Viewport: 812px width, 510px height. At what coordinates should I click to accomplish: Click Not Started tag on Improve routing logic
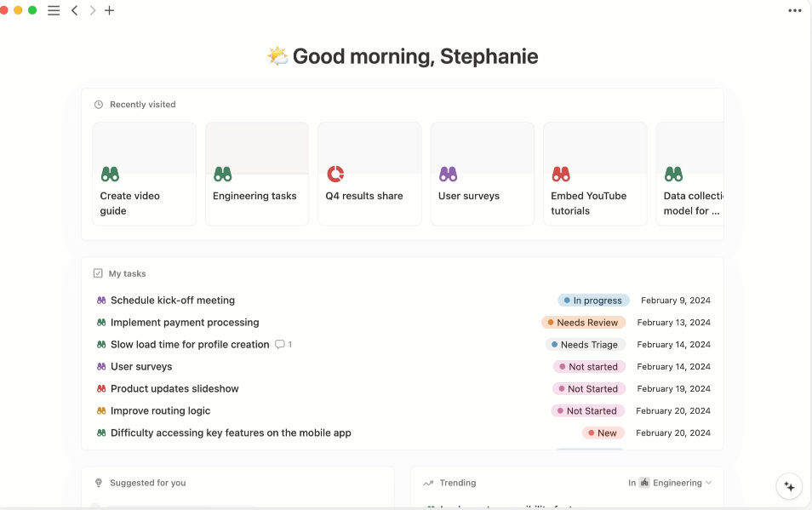(x=588, y=410)
